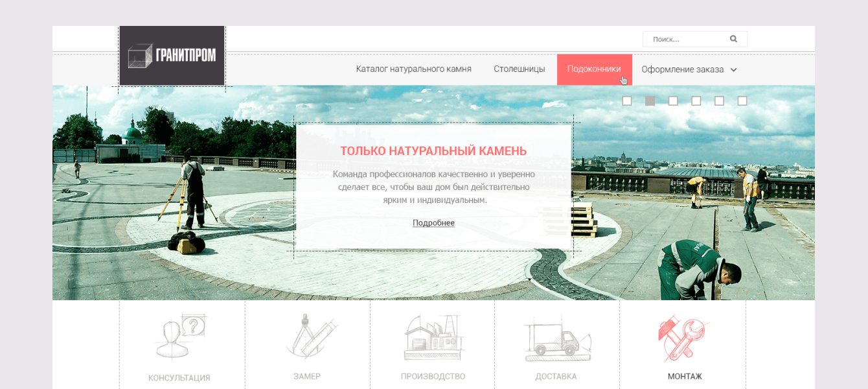Expand the Оформление заказа dropdown
The image size is (868, 389).
click(683, 69)
